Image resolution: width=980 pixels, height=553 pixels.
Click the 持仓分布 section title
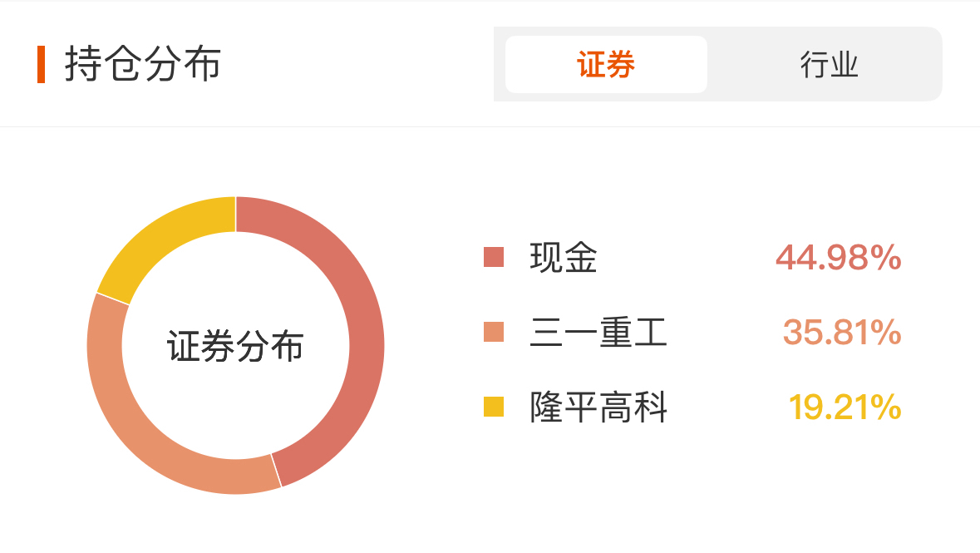click(x=143, y=64)
